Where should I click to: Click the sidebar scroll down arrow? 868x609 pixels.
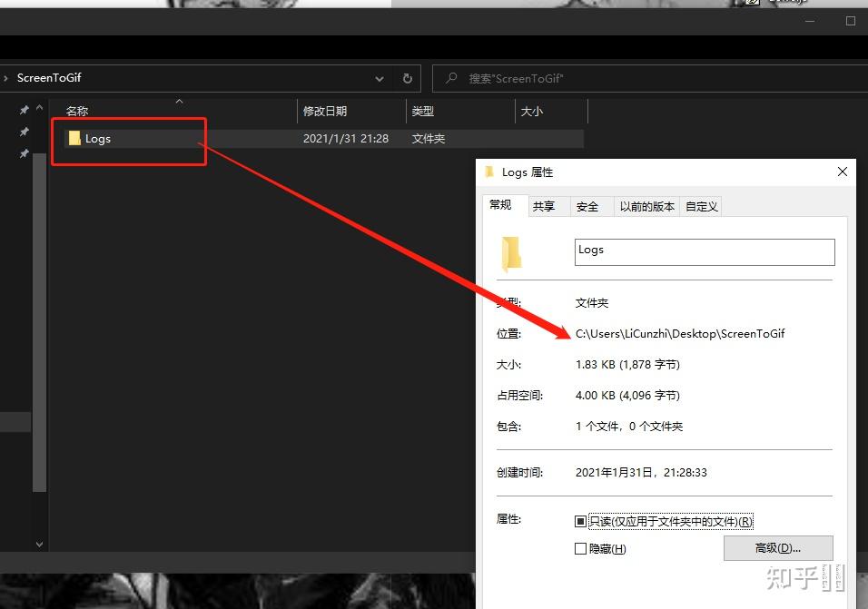click(x=39, y=545)
